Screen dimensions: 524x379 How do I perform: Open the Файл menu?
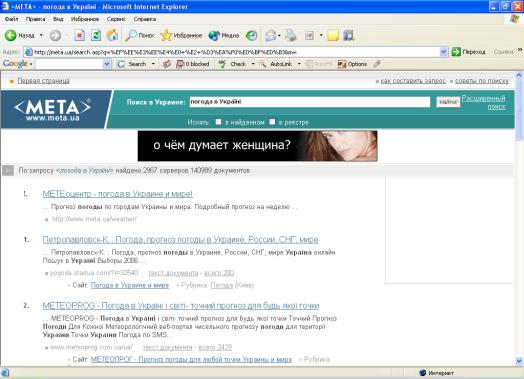click(11, 19)
